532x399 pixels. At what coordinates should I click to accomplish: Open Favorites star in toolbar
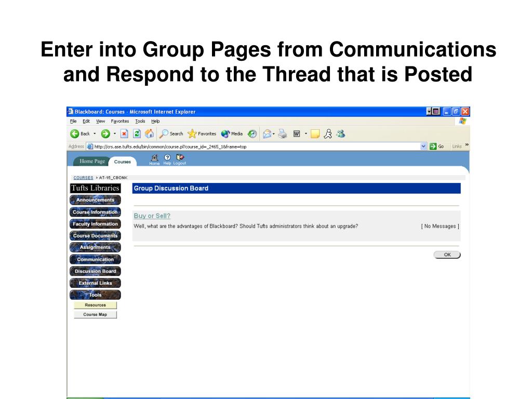click(x=202, y=134)
